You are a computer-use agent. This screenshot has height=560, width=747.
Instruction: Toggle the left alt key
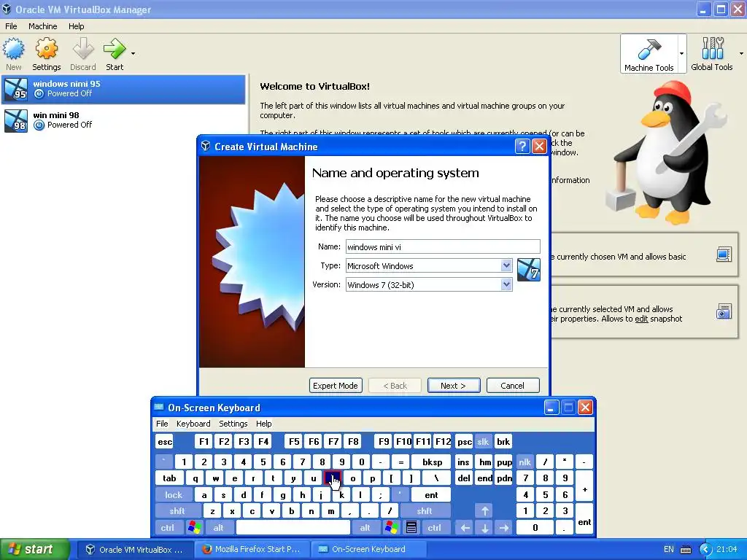point(218,528)
